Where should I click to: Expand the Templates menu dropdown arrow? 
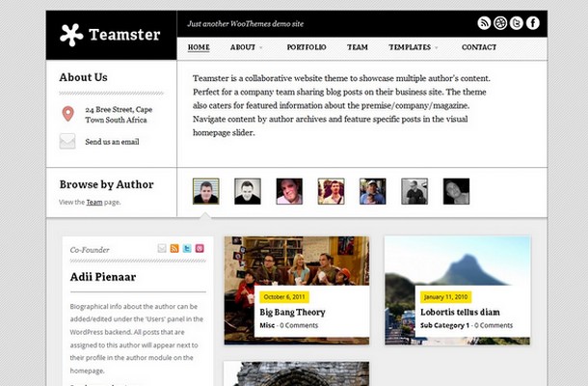pos(436,47)
